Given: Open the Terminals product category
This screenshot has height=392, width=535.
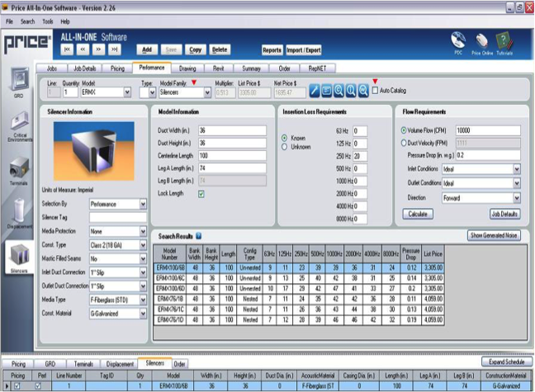Looking at the screenshot, I should pos(19,171).
